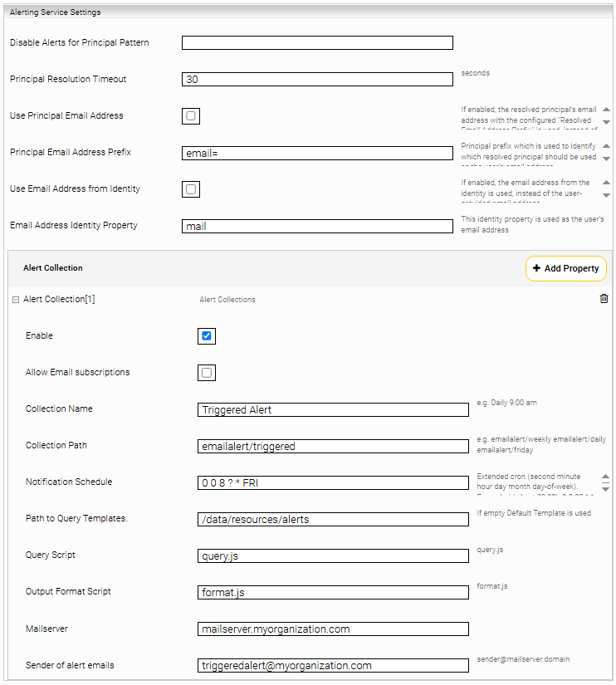Click the Collection Name input field
Screen dimensions: 616x685
[x=333, y=410]
